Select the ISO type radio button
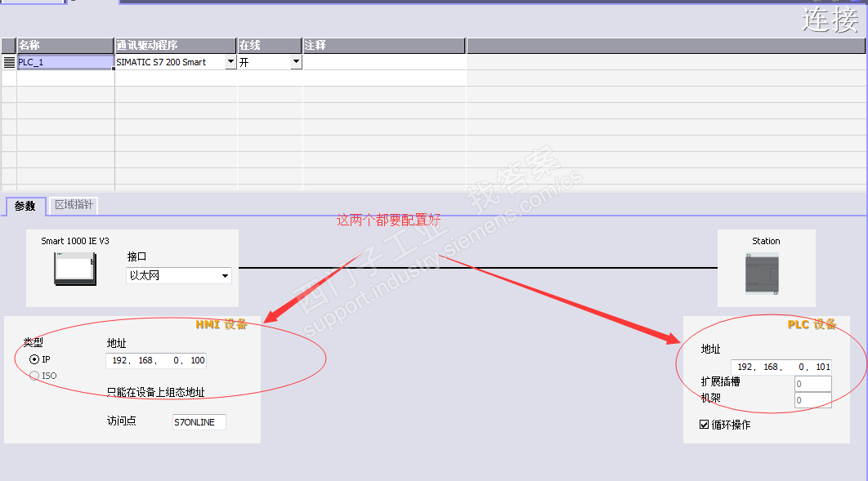The height and width of the screenshot is (481, 868). (x=34, y=376)
